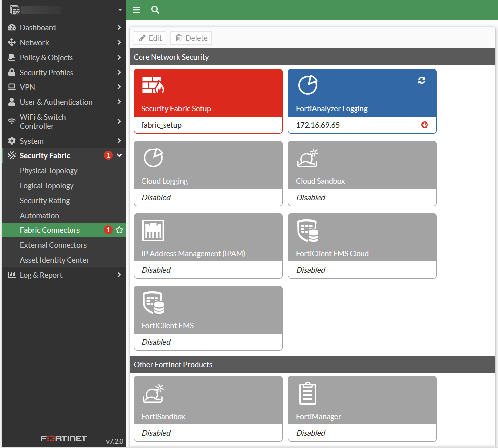
Task: Click the Edit button
Action: click(150, 38)
